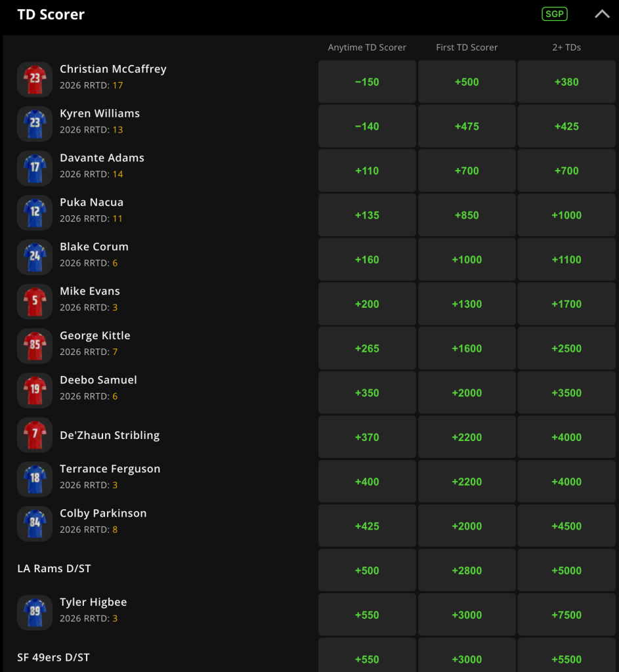Pick LA Rams D/ST anytime TD +500

(367, 570)
